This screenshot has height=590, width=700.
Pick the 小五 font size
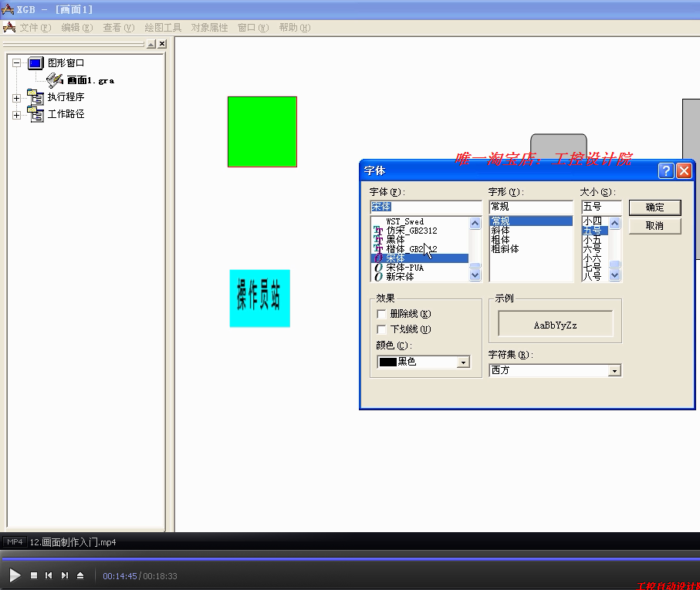(x=593, y=240)
